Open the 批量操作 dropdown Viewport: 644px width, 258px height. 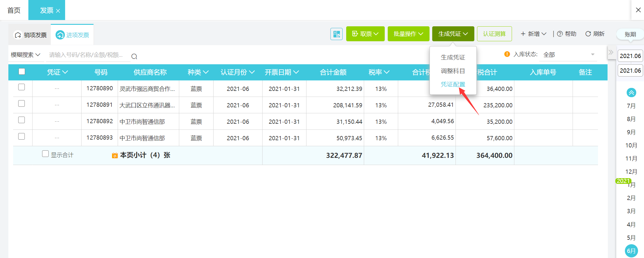pyautogui.click(x=408, y=34)
